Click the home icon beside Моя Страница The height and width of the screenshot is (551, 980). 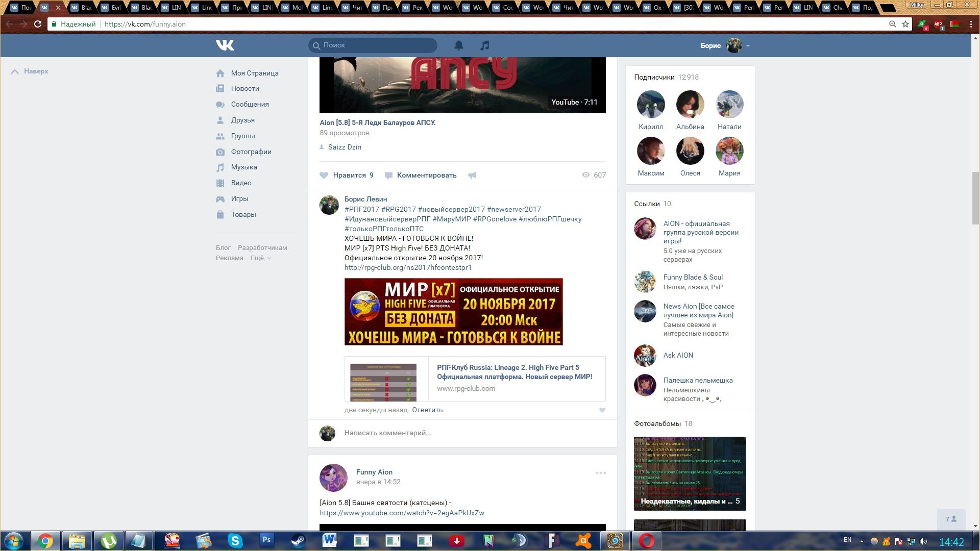220,73
